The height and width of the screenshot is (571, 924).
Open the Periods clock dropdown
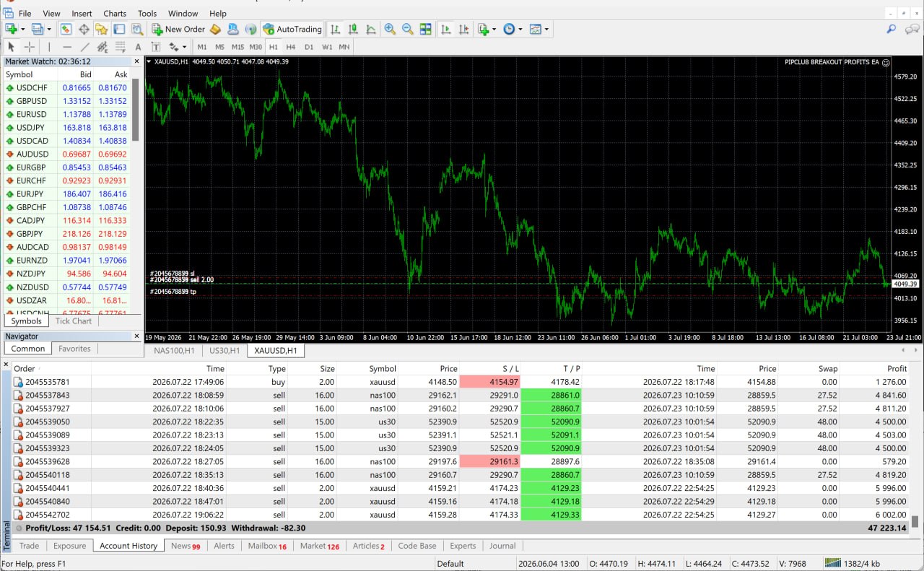point(520,29)
